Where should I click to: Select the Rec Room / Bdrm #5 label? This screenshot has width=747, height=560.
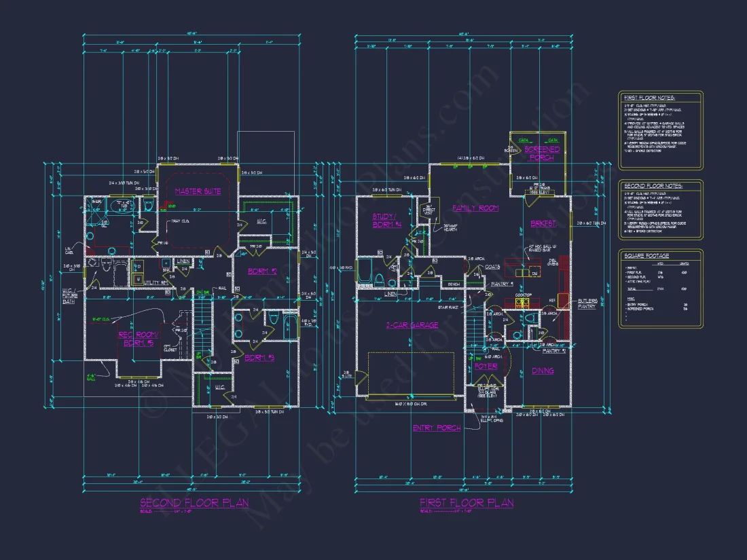(139, 339)
